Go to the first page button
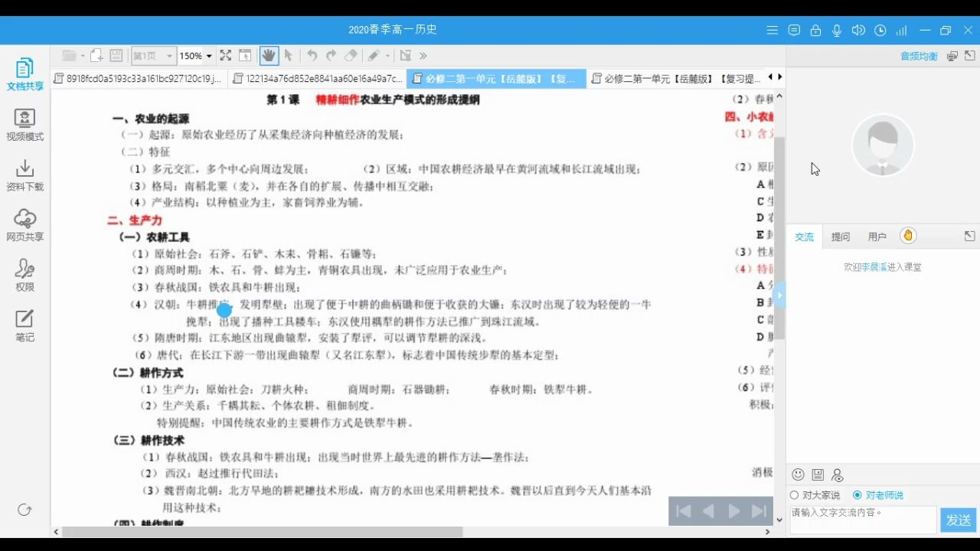980x551 pixels. click(x=684, y=511)
